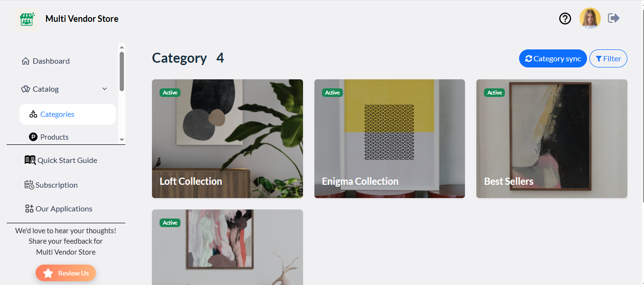The image size is (644, 285).
Task: Open the help question mark icon
Action: (565, 19)
